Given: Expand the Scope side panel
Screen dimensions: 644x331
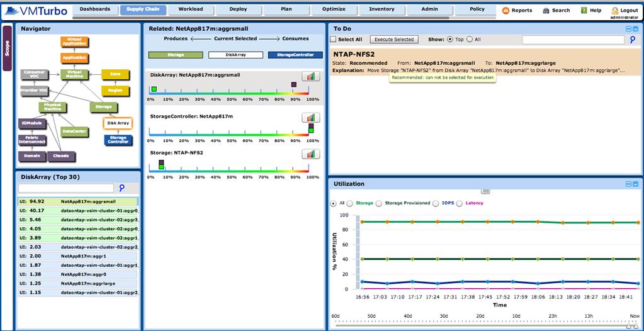Looking at the screenshot, I should [x=7, y=48].
